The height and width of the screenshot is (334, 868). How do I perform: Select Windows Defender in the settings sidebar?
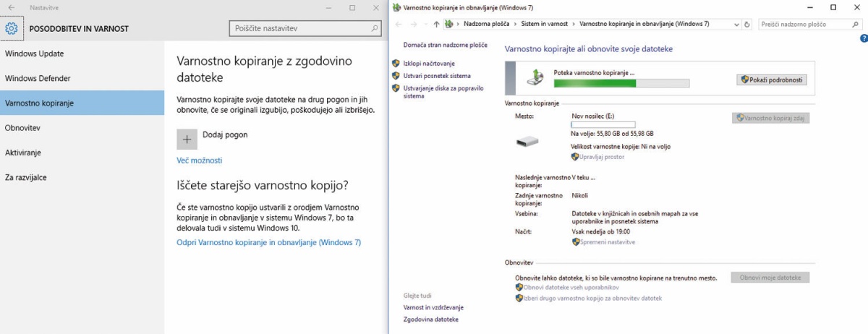click(82, 78)
